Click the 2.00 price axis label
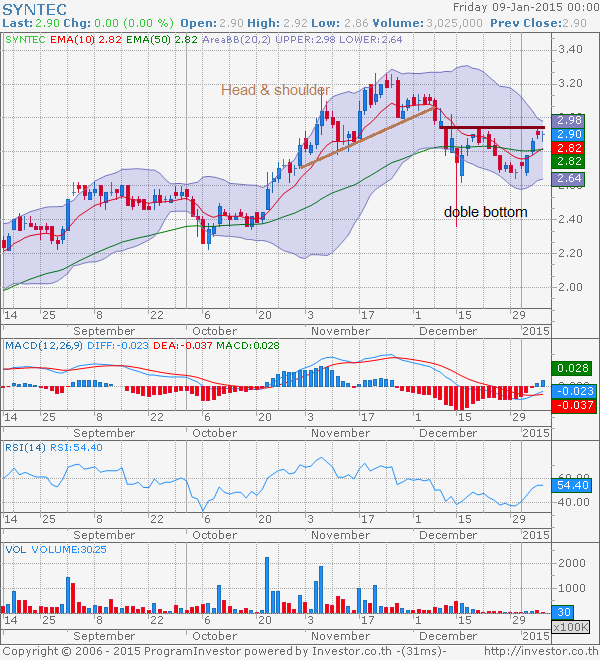 [x=570, y=287]
